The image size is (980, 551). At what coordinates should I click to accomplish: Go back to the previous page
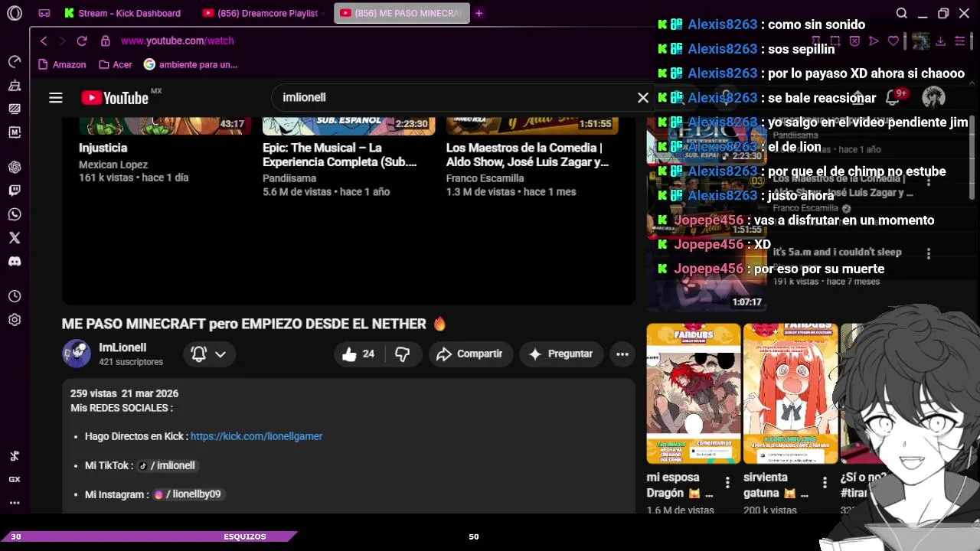[44, 41]
